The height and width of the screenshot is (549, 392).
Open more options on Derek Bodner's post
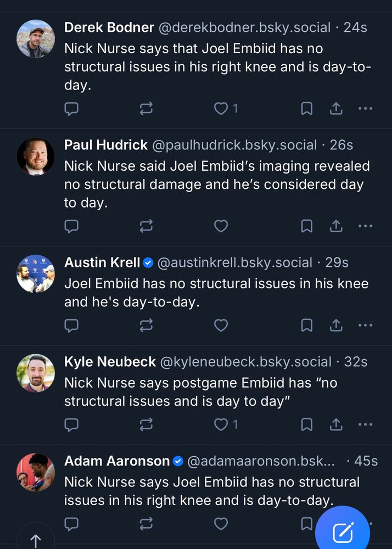pyautogui.click(x=365, y=109)
